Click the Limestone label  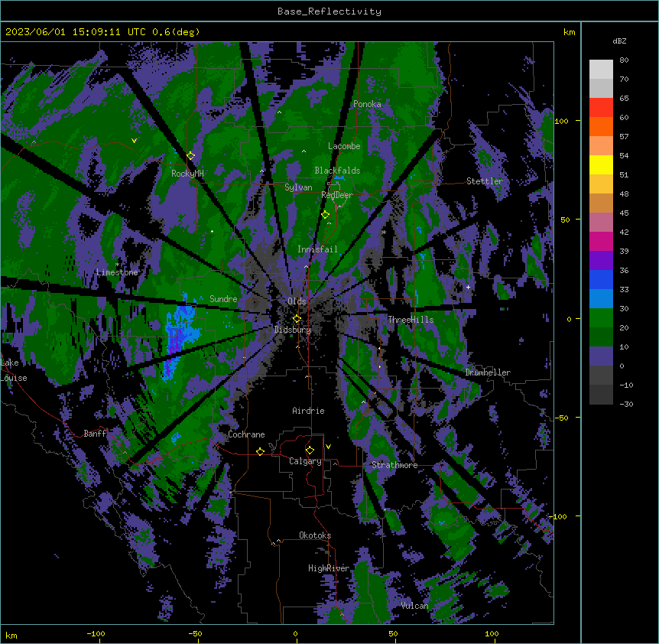coord(117,272)
